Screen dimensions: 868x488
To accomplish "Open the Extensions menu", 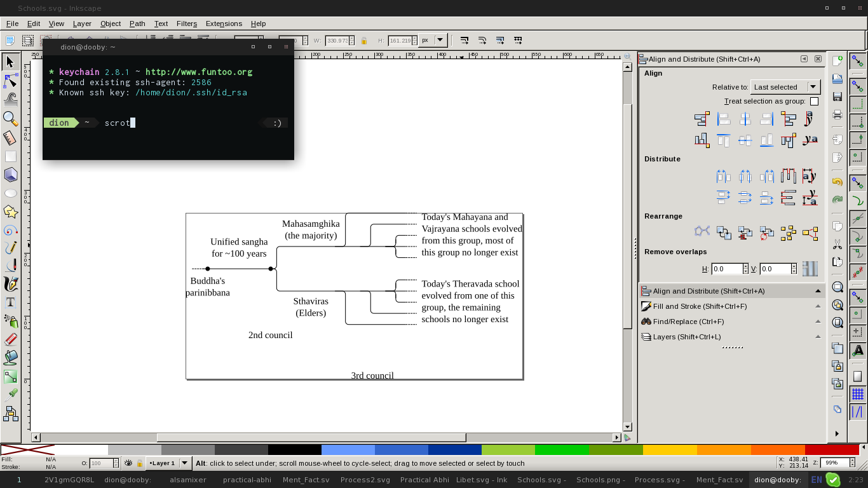I will [x=224, y=24].
